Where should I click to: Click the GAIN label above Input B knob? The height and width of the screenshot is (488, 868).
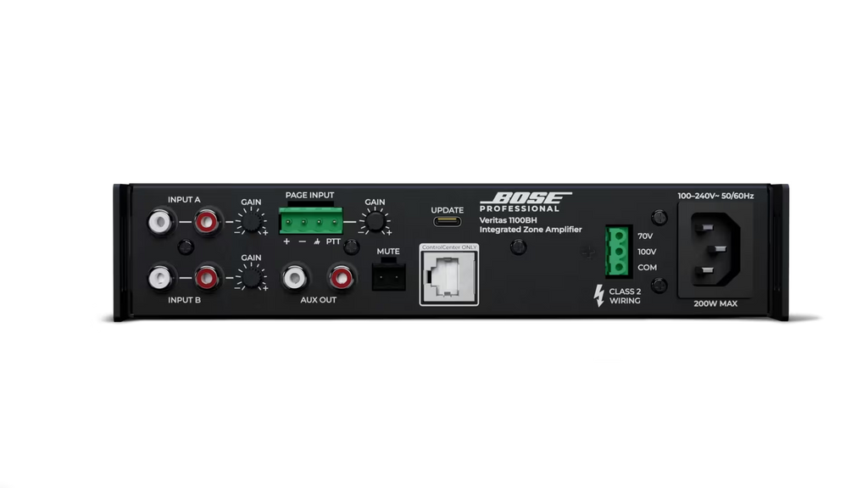point(251,258)
